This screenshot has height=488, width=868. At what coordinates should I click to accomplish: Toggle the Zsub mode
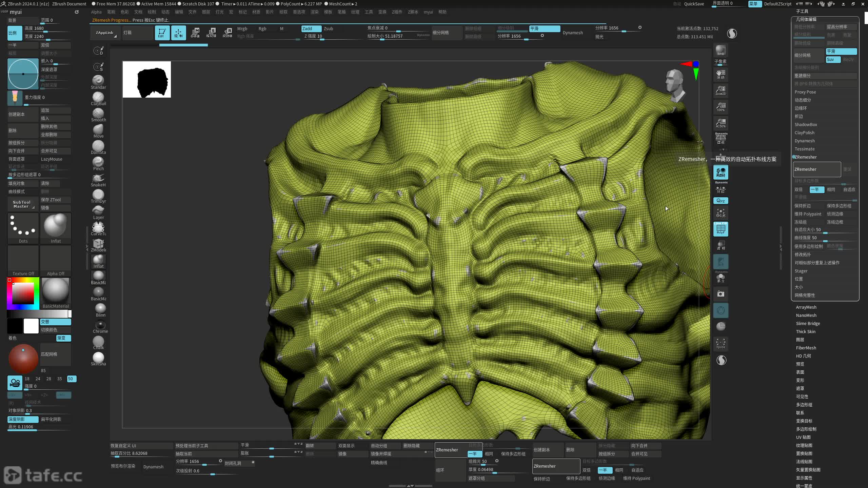point(328,28)
